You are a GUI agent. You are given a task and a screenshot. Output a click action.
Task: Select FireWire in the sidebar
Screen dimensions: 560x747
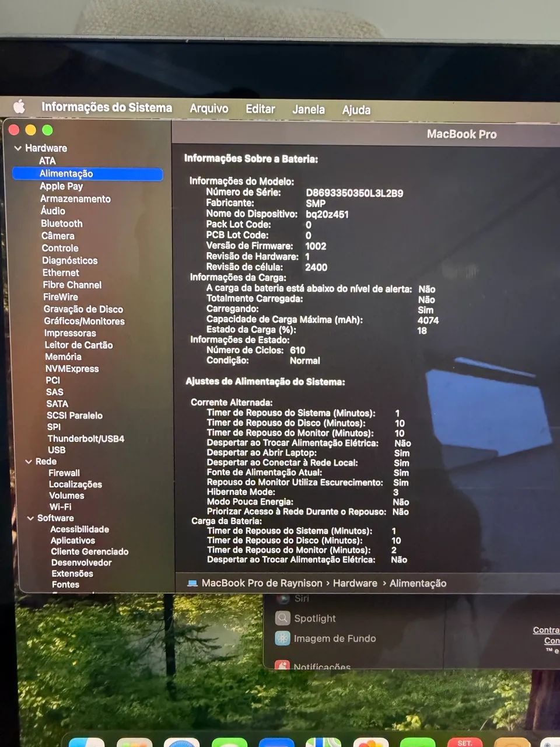click(x=61, y=297)
